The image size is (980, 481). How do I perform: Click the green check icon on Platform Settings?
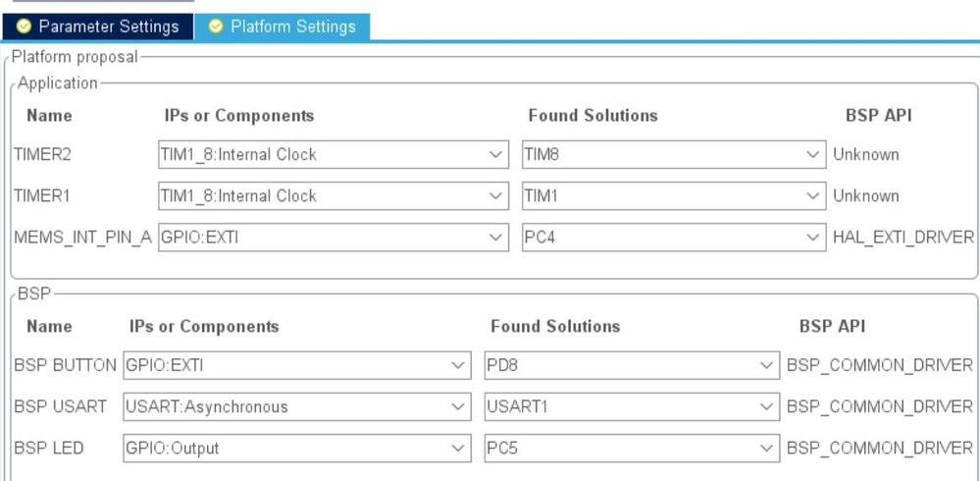pos(216,27)
